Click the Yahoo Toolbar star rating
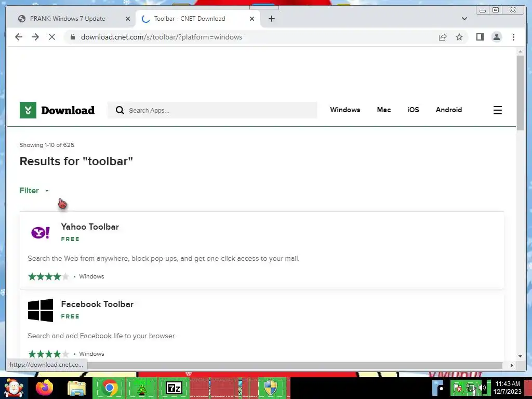The height and width of the screenshot is (399, 532). [48, 276]
